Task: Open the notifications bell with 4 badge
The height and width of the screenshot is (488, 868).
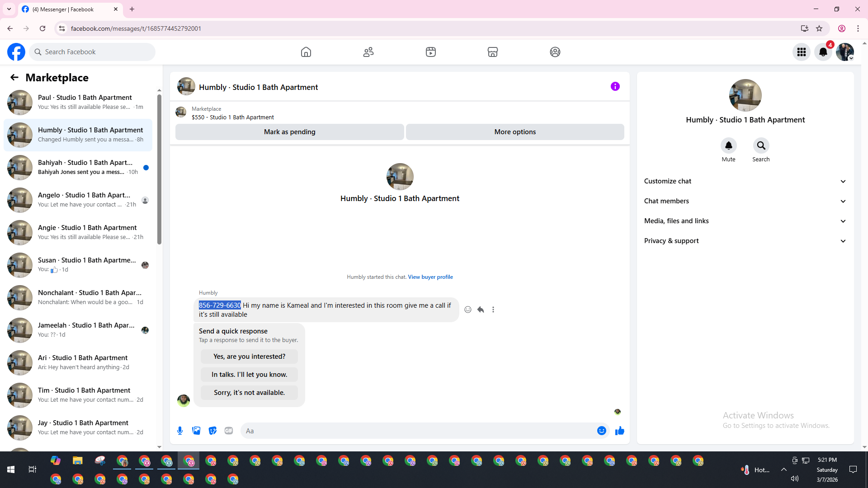Action: pos(823,52)
